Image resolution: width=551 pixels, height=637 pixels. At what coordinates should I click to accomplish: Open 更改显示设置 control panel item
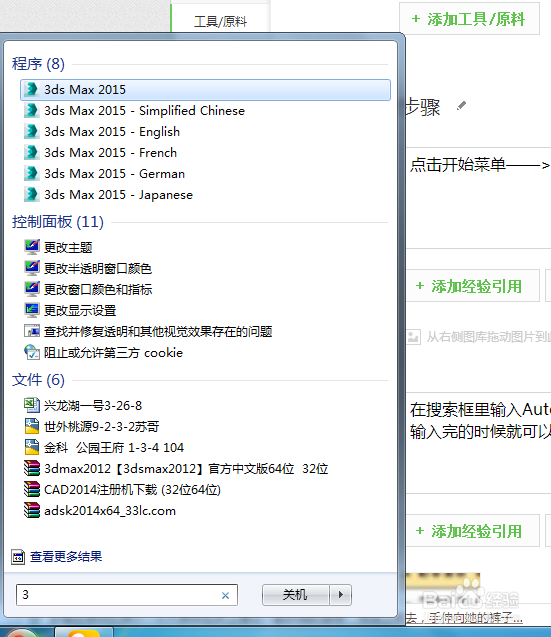(80, 311)
